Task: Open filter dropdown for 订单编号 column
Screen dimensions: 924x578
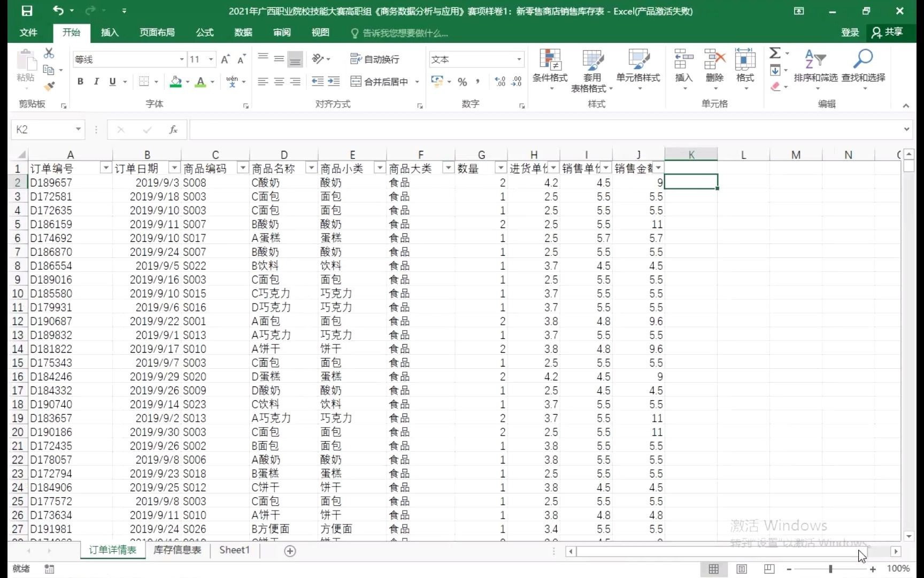Action: tap(106, 168)
